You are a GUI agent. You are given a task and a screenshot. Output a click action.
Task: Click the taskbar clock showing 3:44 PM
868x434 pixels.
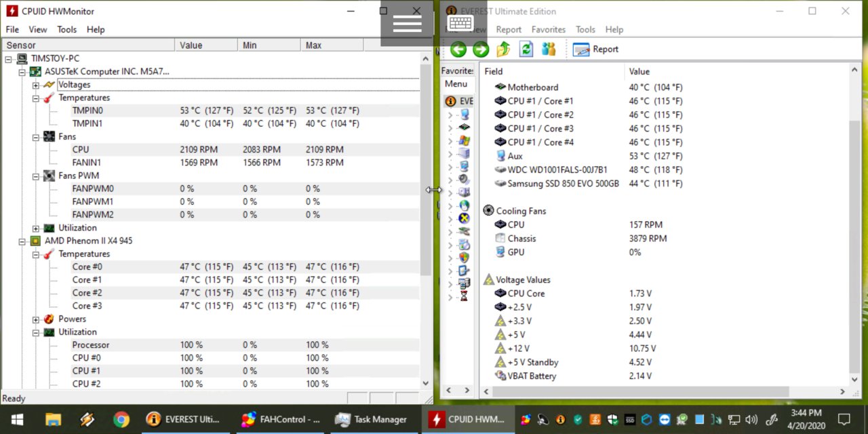805,419
